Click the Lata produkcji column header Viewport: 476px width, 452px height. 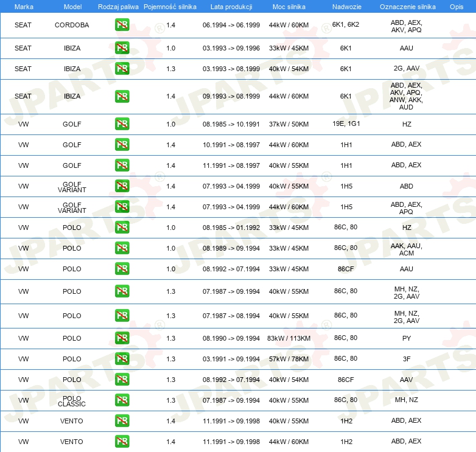231,7
